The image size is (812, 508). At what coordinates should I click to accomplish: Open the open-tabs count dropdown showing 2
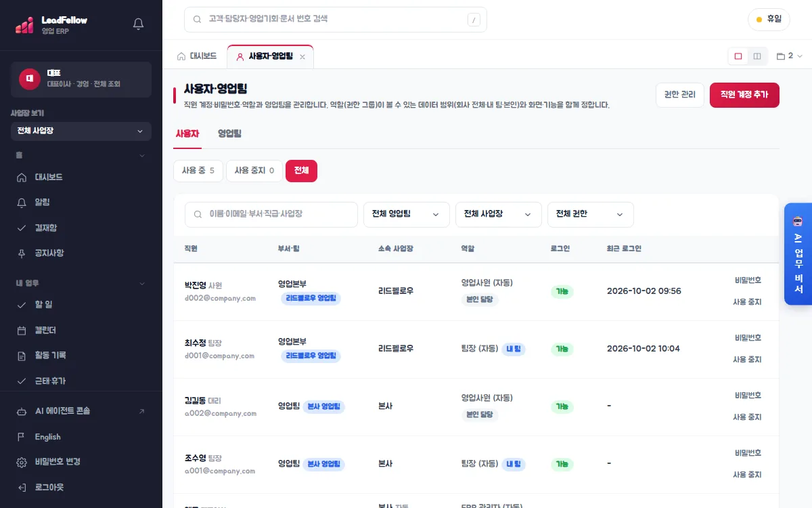(790, 56)
